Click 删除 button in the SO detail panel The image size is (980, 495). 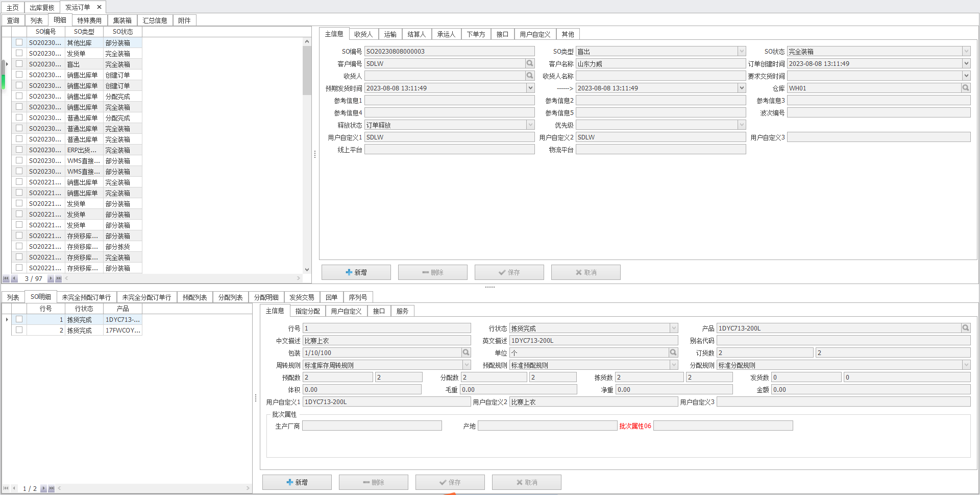[373, 482]
